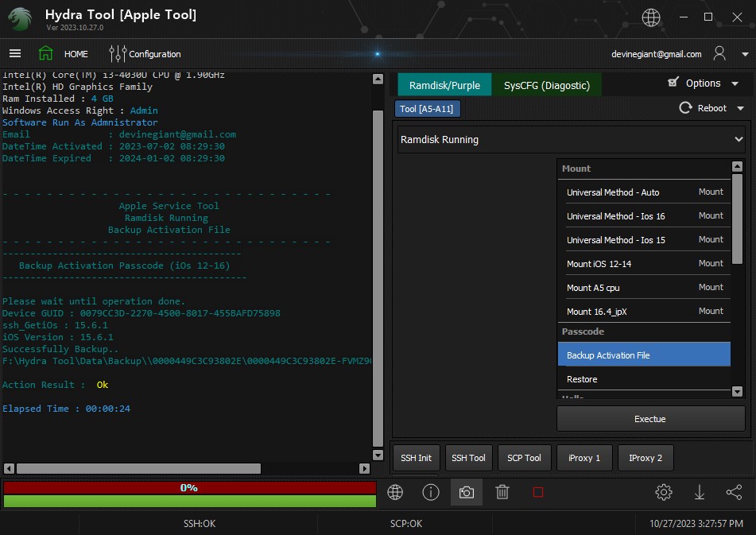Open the Ramdisk Running combo box
This screenshot has width=756, height=535.
point(572,140)
